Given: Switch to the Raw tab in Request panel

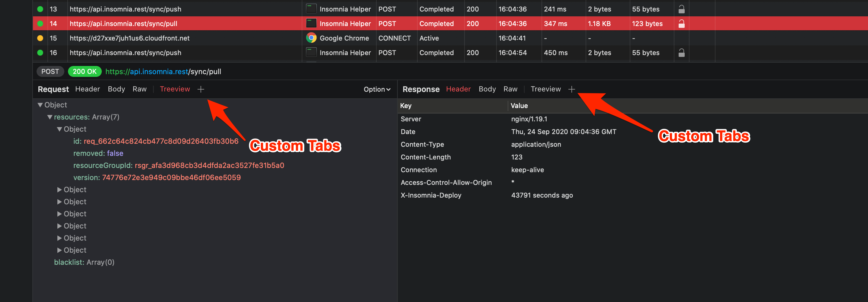Looking at the screenshot, I should [139, 89].
